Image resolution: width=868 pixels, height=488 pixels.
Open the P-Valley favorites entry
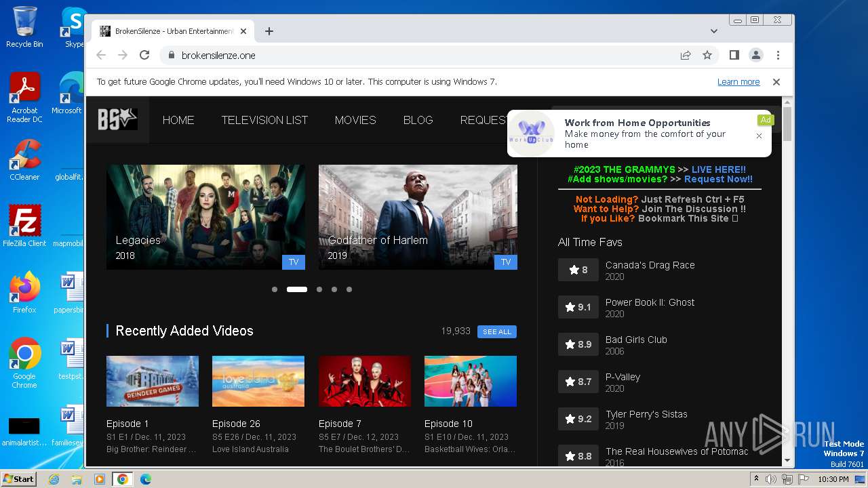click(623, 377)
